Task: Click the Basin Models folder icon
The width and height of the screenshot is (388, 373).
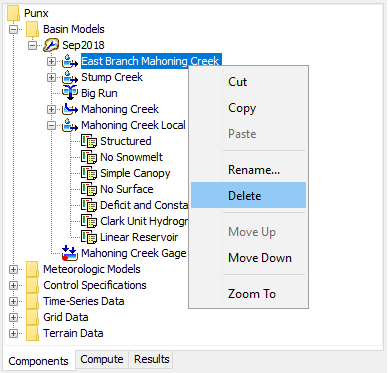Action: 32,29
